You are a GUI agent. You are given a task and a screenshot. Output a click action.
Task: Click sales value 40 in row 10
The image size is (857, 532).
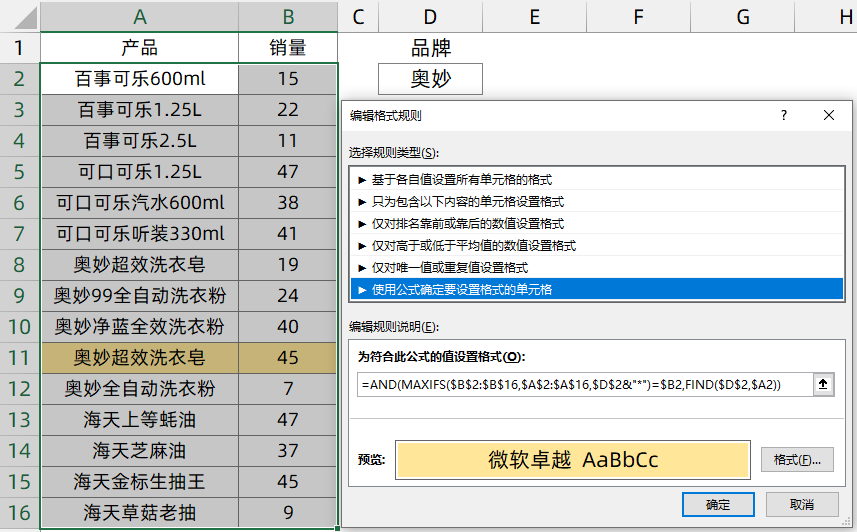point(288,326)
